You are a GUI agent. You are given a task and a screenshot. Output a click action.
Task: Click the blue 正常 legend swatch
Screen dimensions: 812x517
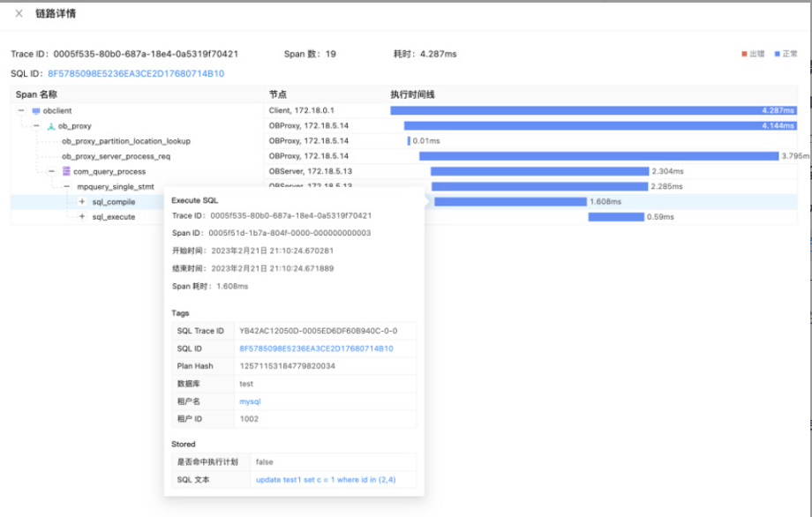(x=777, y=54)
